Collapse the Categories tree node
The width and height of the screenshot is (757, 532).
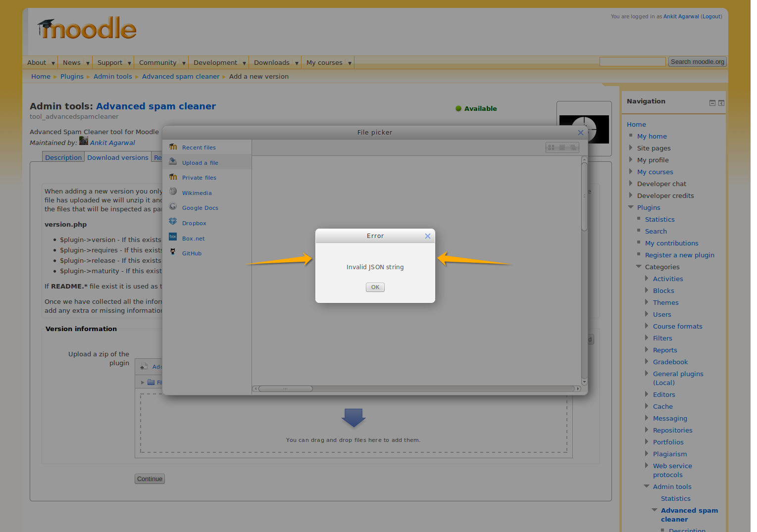click(x=639, y=266)
